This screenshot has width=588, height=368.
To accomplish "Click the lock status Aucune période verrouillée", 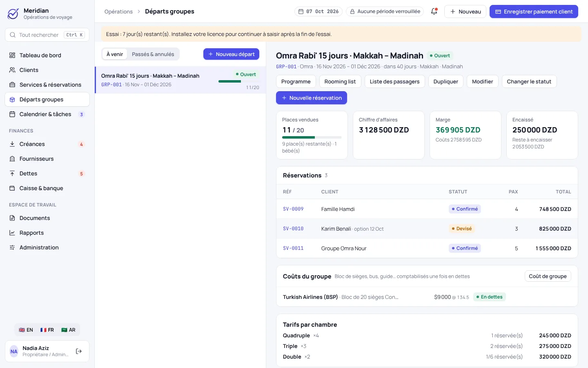I will 385,11.
